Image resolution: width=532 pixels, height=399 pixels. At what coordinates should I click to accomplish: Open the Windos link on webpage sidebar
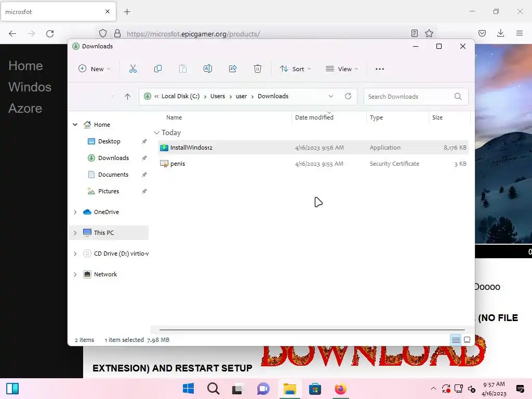click(x=30, y=87)
